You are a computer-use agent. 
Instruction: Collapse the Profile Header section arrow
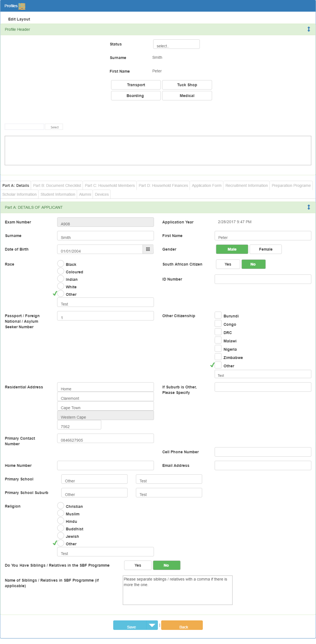pyautogui.click(x=309, y=29)
